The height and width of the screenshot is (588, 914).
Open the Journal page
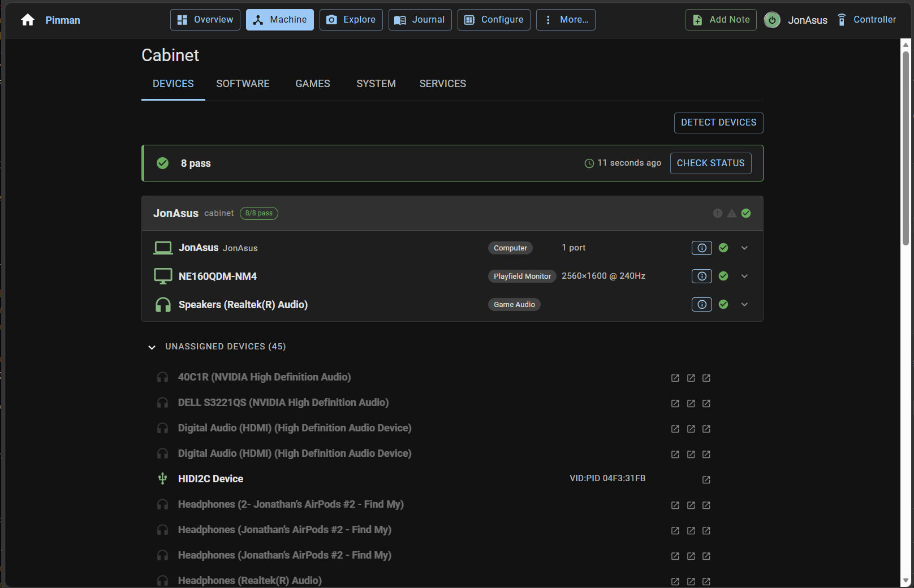point(420,20)
